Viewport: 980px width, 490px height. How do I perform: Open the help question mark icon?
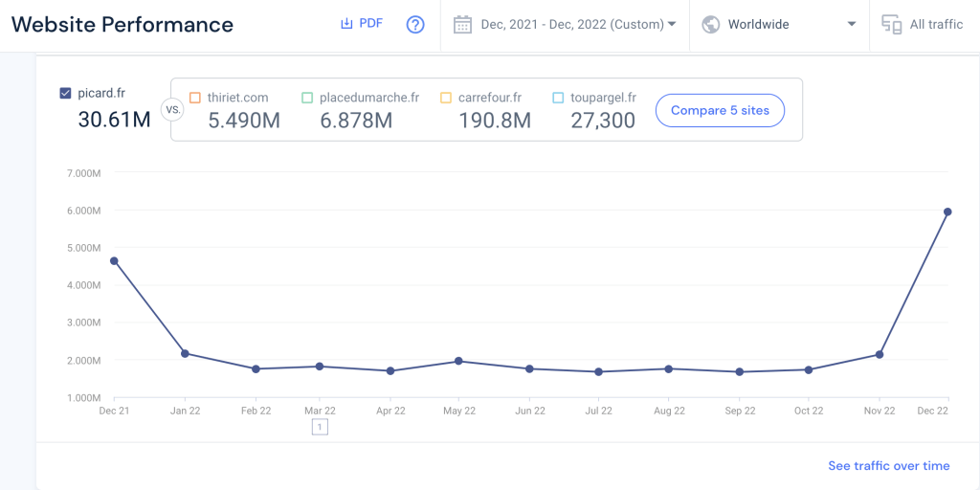(415, 25)
